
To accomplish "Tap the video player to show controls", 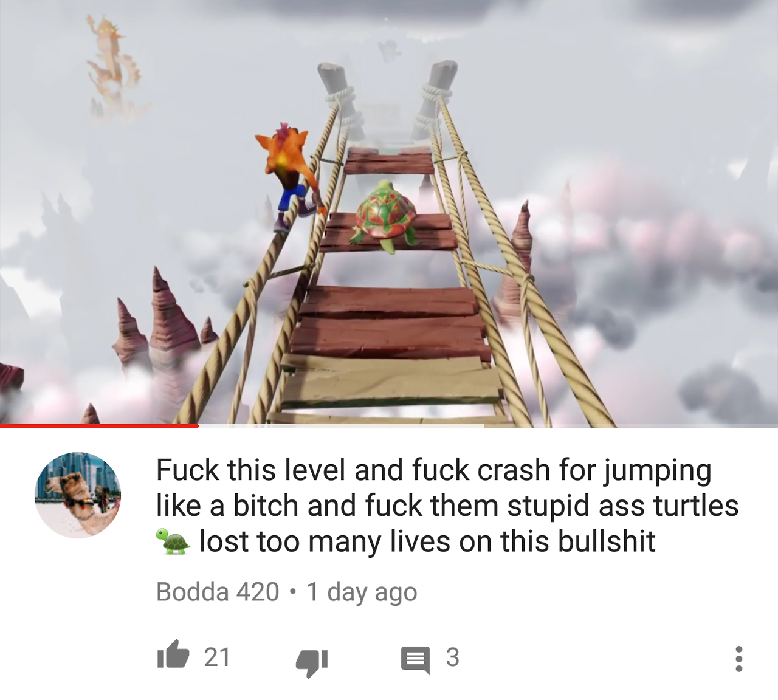I will [389, 213].
